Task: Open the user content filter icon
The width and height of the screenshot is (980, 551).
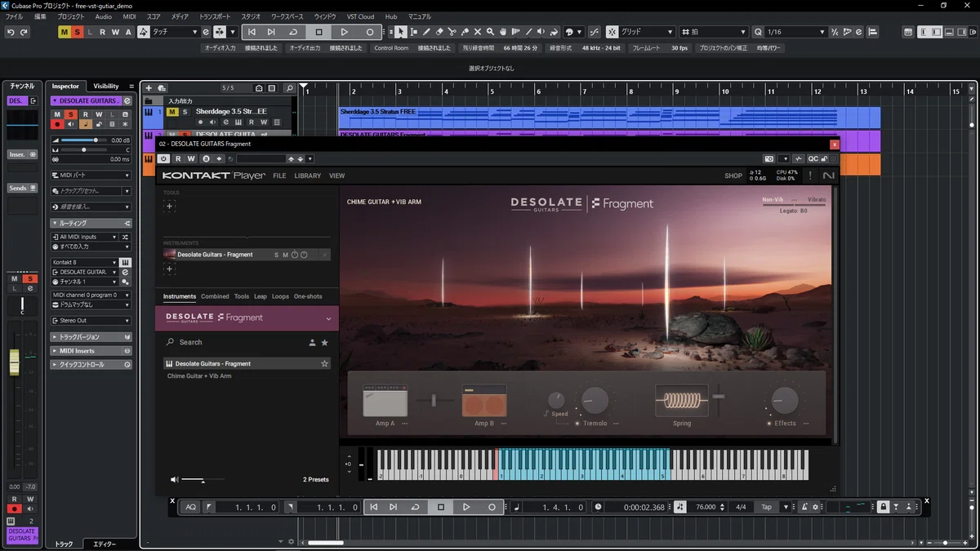Action: pyautogui.click(x=312, y=342)
